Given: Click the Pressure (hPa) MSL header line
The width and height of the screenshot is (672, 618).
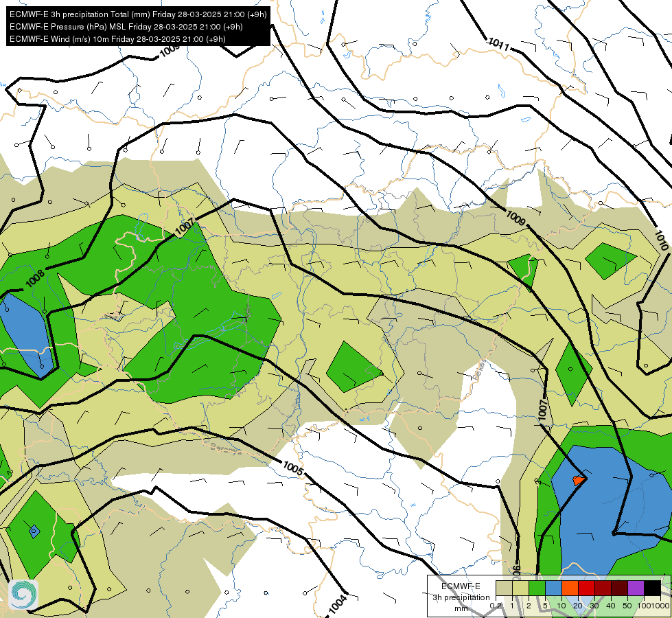Looking at the screenshot, I should coord(126,27).
